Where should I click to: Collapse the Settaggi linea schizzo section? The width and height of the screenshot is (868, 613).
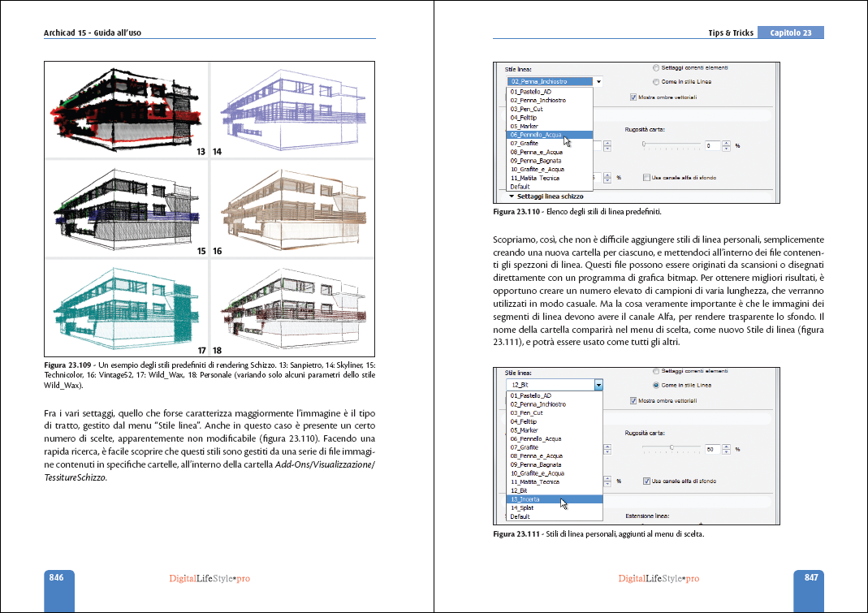click(512, 196)
